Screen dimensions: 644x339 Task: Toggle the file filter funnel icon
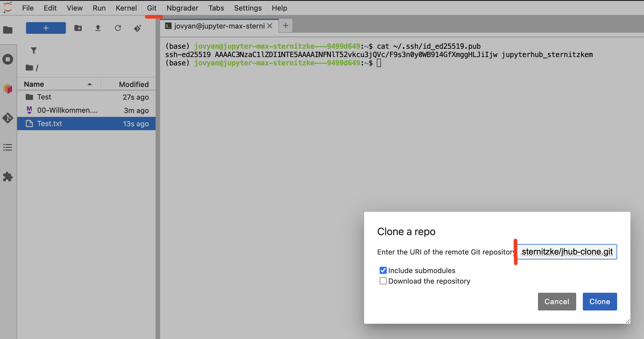coord(34,50)
